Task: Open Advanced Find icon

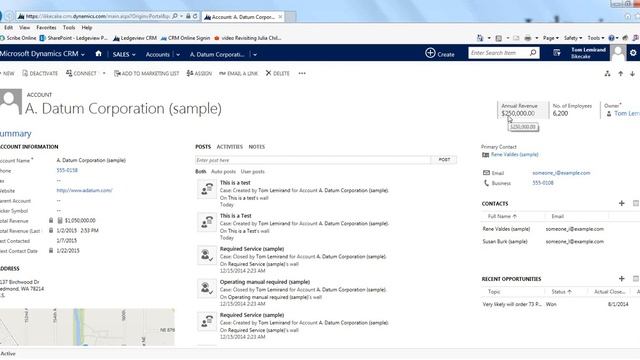Action: click(557, 53)
